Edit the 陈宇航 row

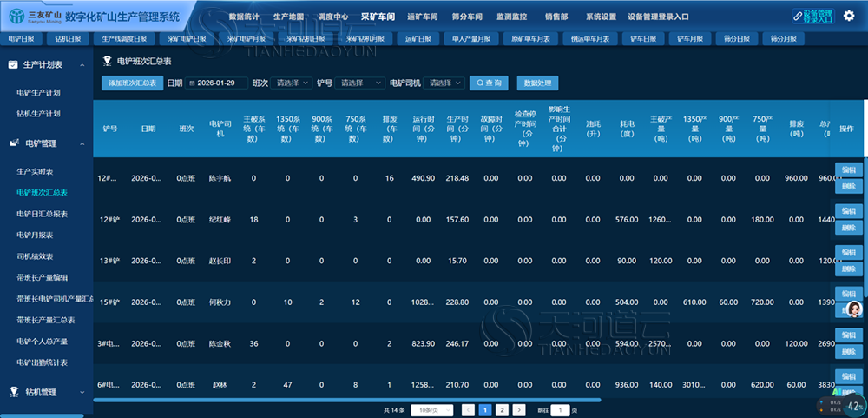pyautogui.click(x=848, y=169)
